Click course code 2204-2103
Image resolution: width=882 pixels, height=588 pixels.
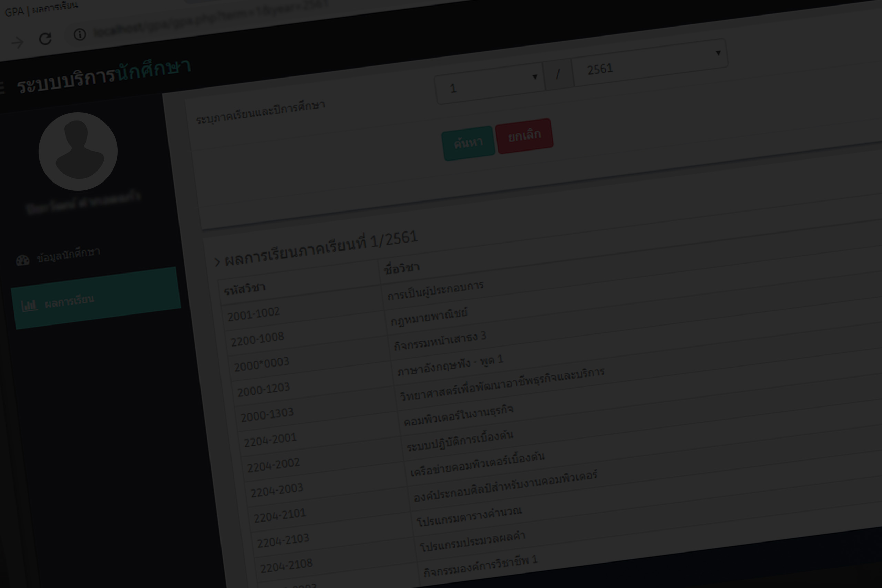coord(283,541)
